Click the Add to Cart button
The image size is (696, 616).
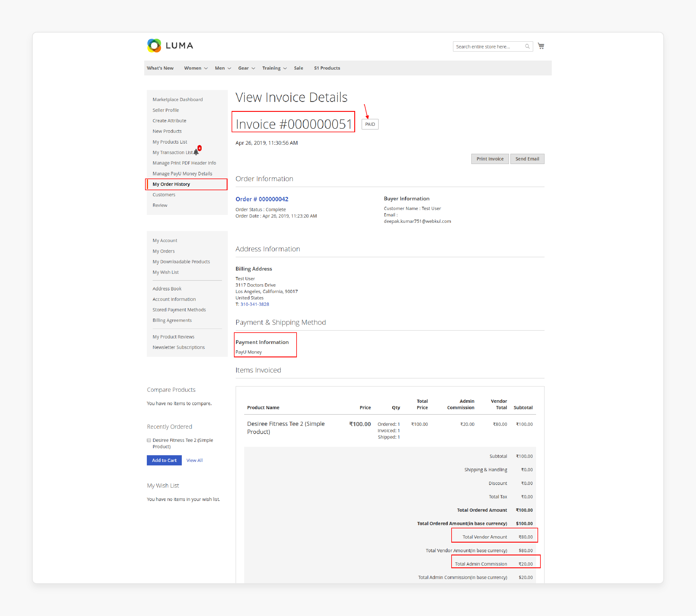(164, 460)
